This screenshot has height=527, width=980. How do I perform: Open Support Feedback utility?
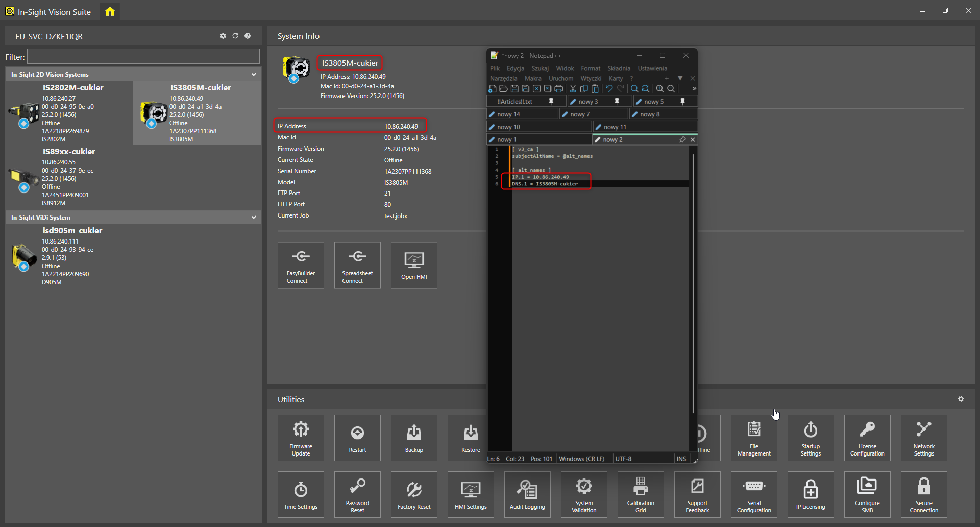(x=697, y=494)
